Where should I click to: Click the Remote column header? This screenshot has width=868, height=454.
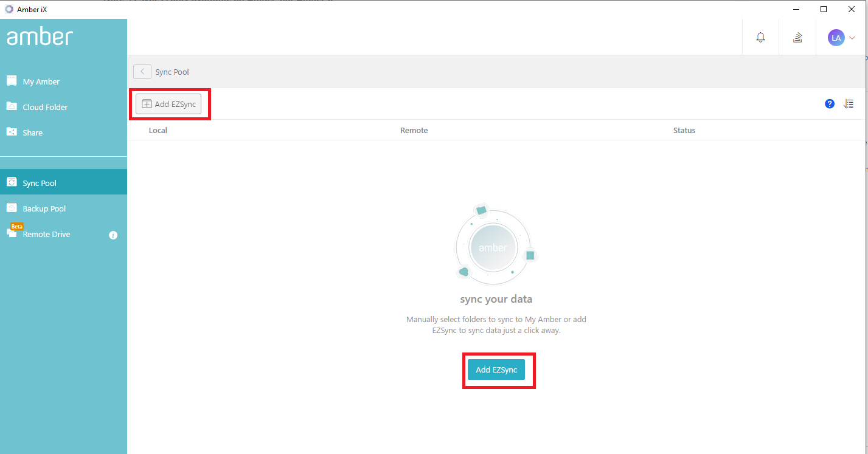pyautogui.click(x=414, y=130)
